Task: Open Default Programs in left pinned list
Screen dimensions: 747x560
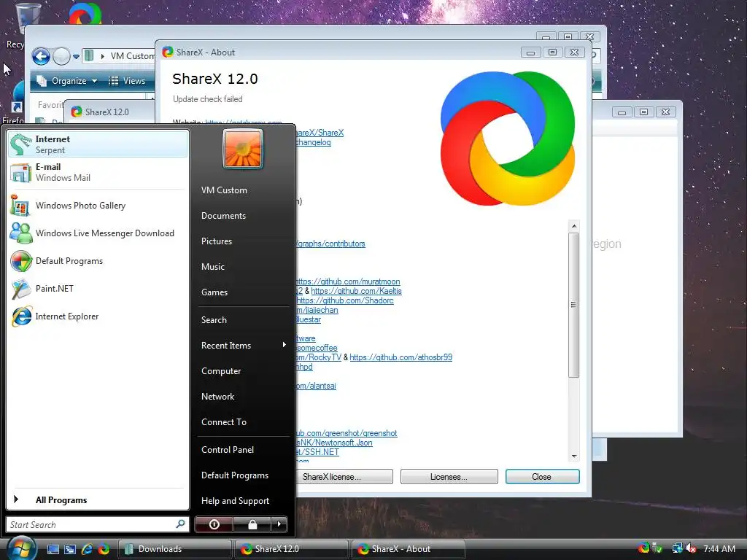Action: pyautogui.click(x=98, y=261)
